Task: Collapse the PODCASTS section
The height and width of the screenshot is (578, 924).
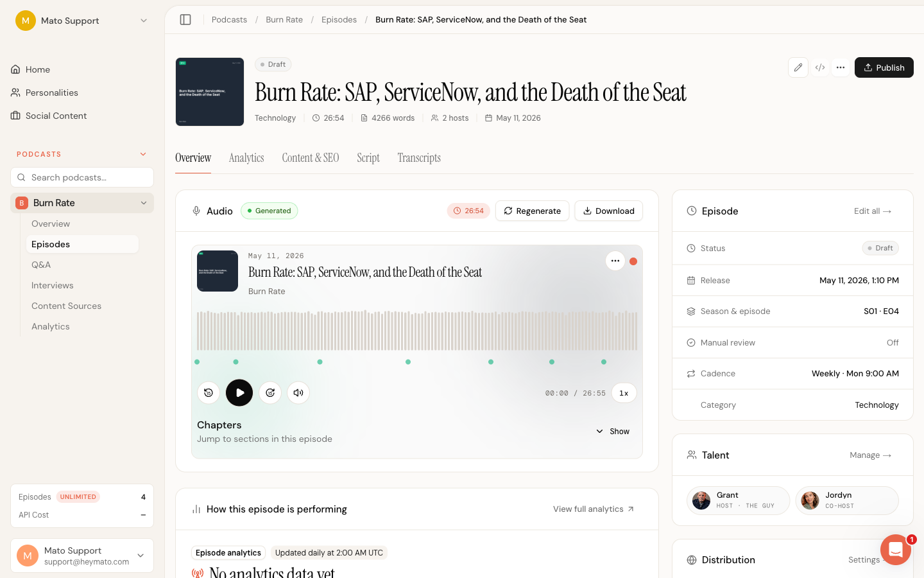Action: (143, 154)
